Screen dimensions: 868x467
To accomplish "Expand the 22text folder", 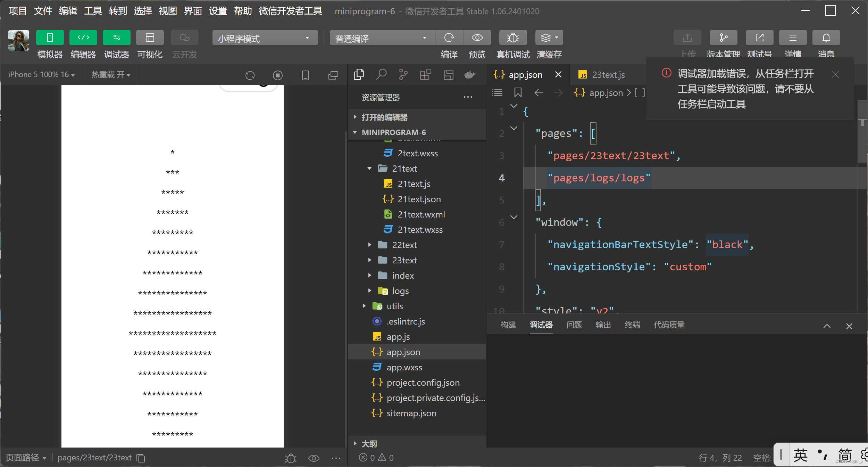I will [x=404, y=245].
